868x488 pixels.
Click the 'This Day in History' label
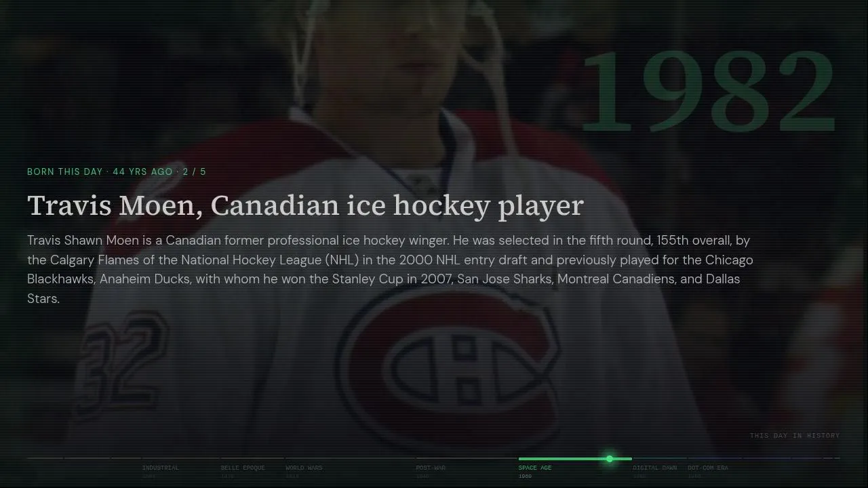(x=795, y=436)
